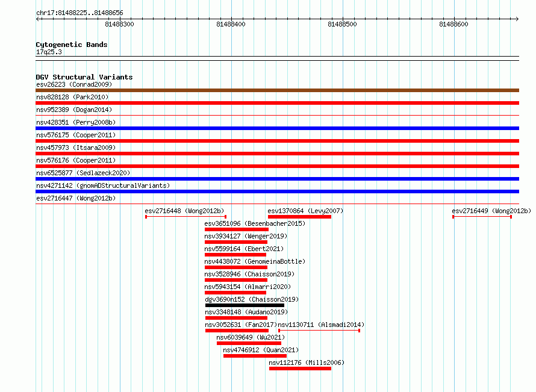Open nsv4271142 (gnomADStructuralVariants) label
536x392 pixels.
(103, 185)
